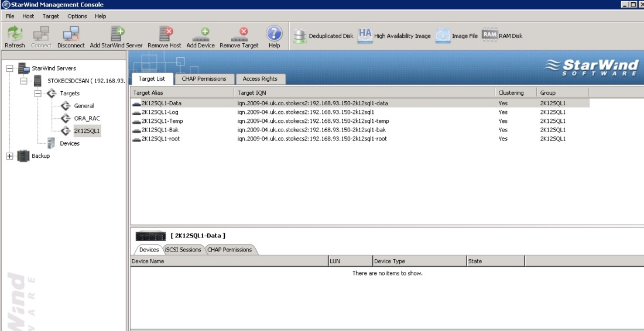Click the Deduplicated Disk icon

coord(300,36)
